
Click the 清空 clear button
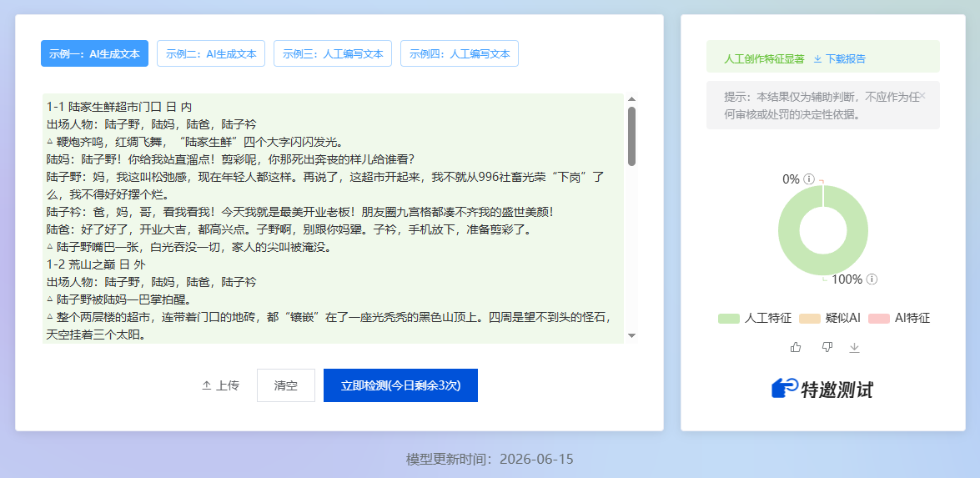click(285, 385)
